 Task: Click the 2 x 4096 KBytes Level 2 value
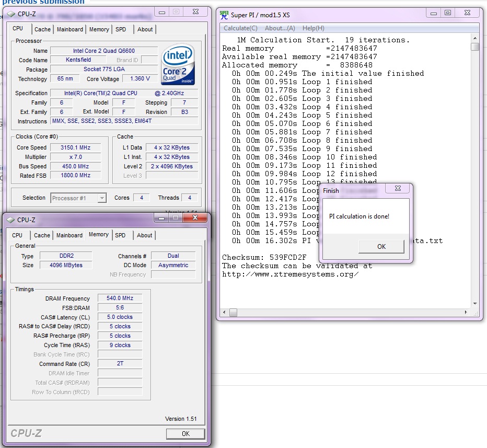click(172, 166)
